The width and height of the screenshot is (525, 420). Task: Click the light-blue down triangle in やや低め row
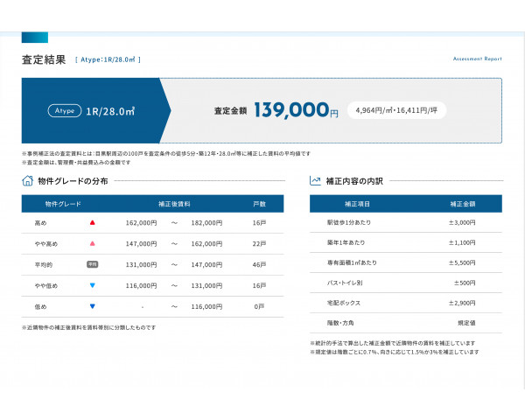tap(93, 285)
